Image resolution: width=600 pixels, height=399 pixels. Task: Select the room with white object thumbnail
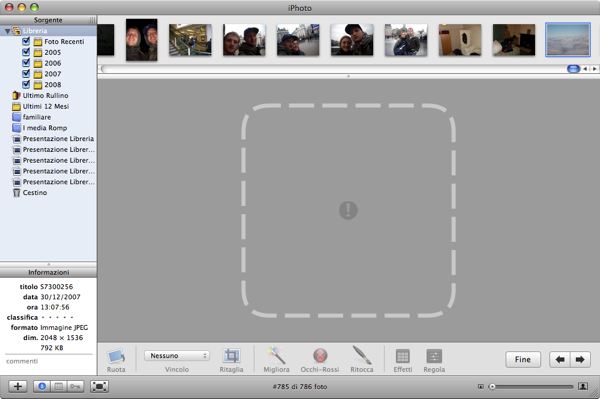click(460, 40)
